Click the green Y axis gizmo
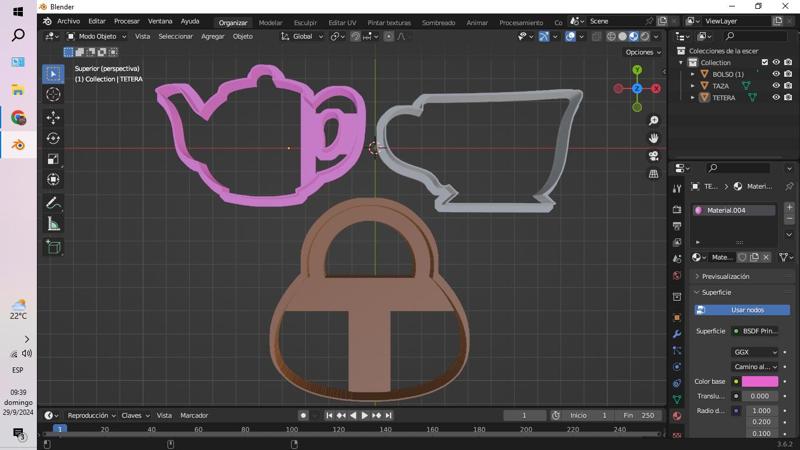Image resolution: width=800 pixels, height=450 pixels. coord(637,69)
